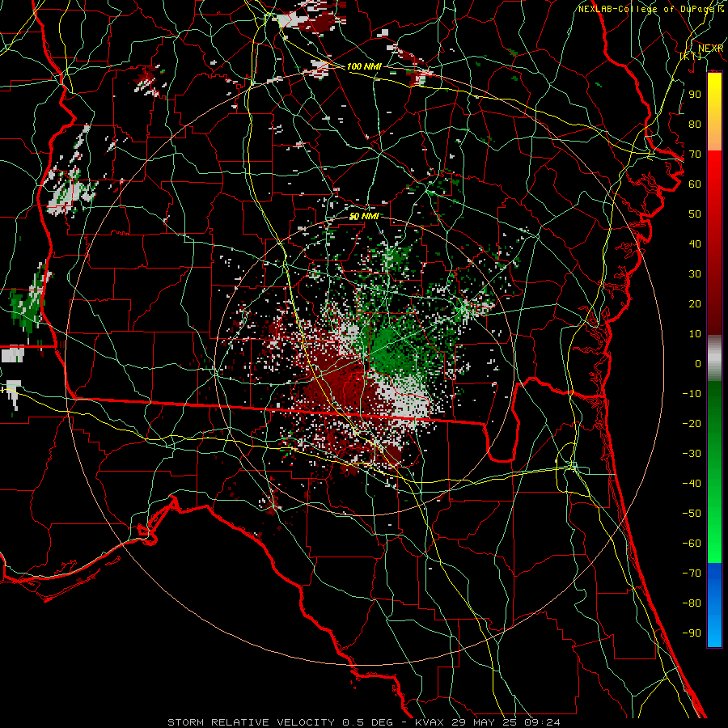The width and height of the screenshot is (728, 728).
Task: Click the 20 value on velocity scale
Action: pyautogui.click(x=695, y=303)
